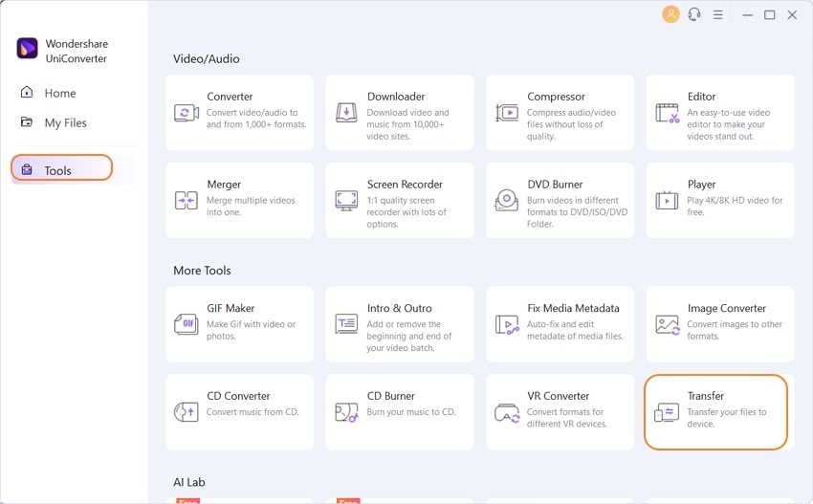The width and height of the screenshot is (813, 504).
Task: Open the support headset icon
Action: (694, 14)
